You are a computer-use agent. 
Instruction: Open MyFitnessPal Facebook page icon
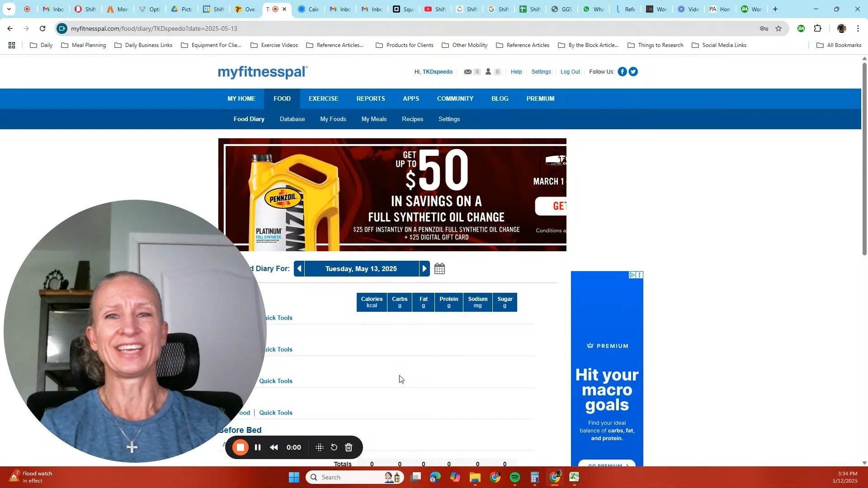[622, 72]
